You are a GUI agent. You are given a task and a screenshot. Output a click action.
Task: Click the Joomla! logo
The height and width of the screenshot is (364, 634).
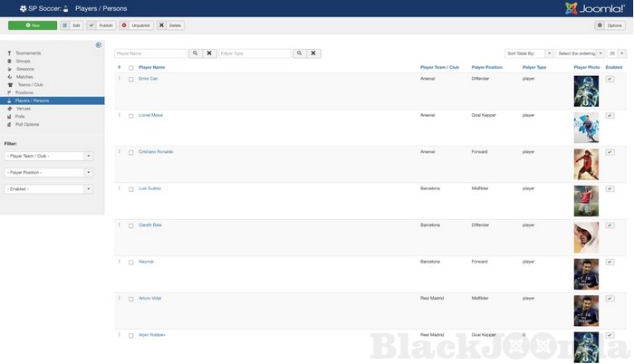coord(594,8)
